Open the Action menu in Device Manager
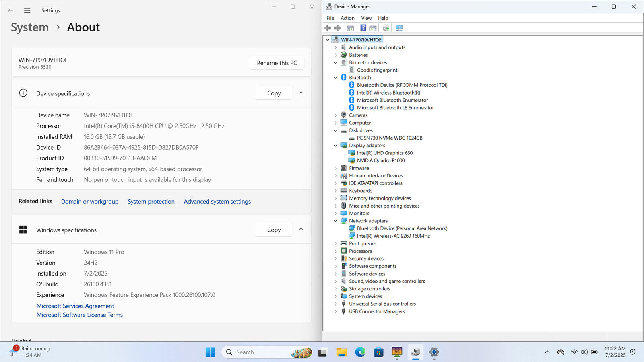644x362 pixels. tap(347, 18)
